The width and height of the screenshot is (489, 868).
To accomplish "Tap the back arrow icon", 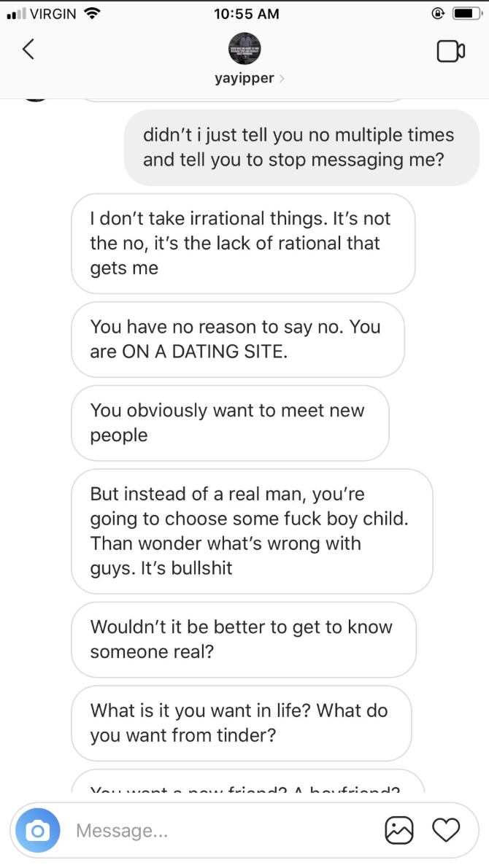I will (x=28, y=50).
